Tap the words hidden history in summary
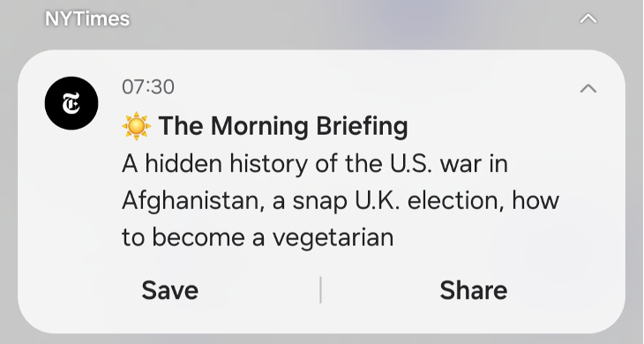 226,164
